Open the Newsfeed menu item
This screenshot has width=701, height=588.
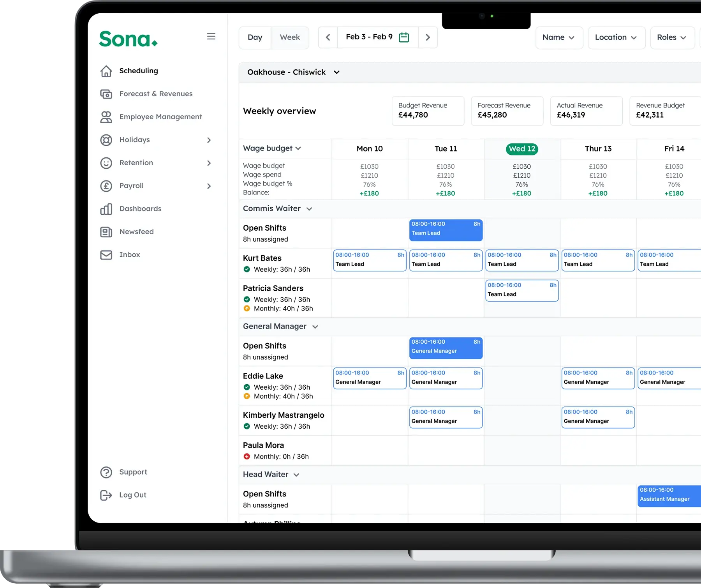point(136,232)
